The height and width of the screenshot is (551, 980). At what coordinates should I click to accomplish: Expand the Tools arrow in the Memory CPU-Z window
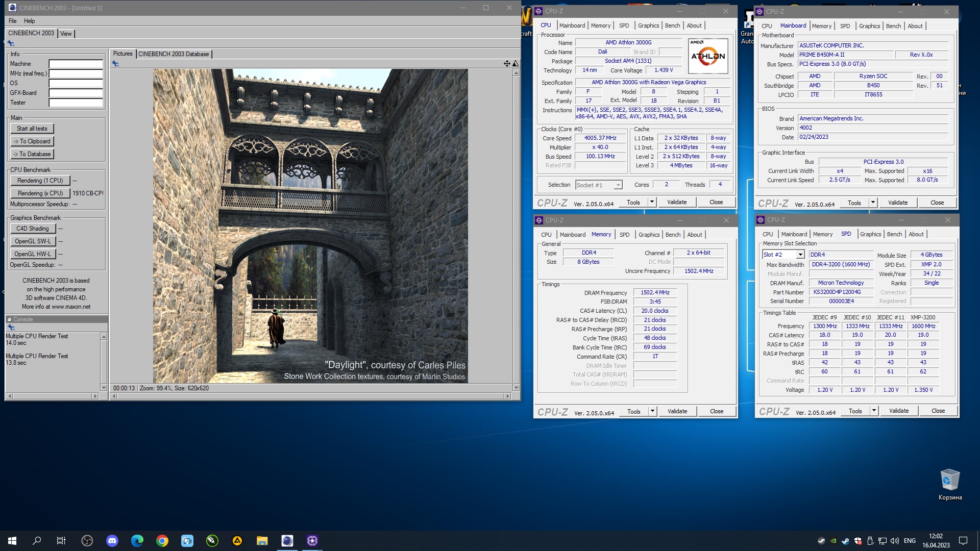(652, 411)
